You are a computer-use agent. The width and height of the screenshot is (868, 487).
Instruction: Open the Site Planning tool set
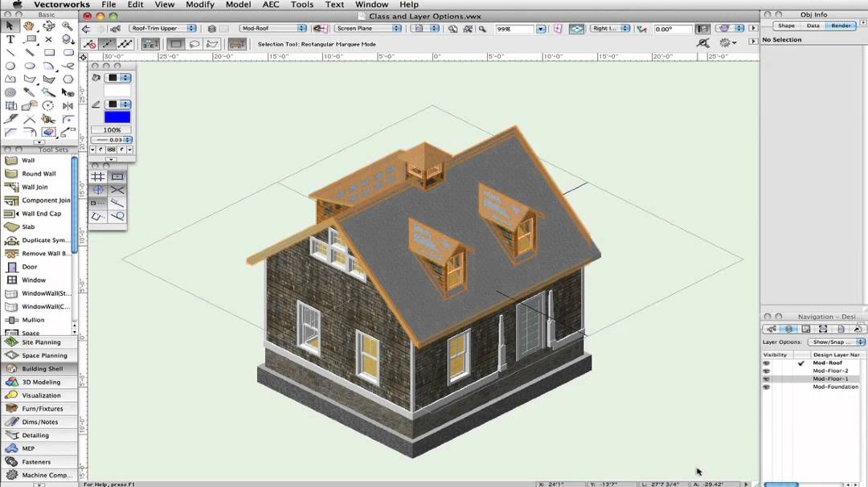click(x=39, y=342)
